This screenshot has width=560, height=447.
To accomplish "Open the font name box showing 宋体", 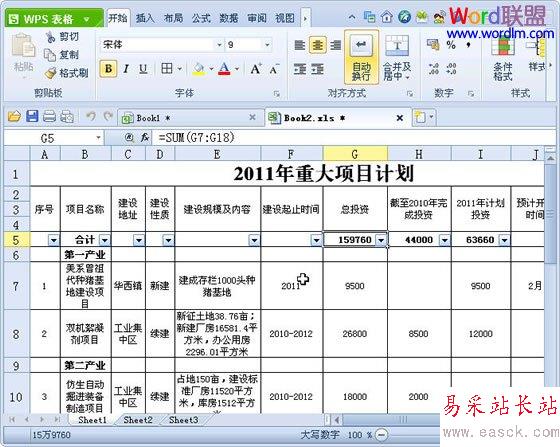I will click(x=161, y=45).
